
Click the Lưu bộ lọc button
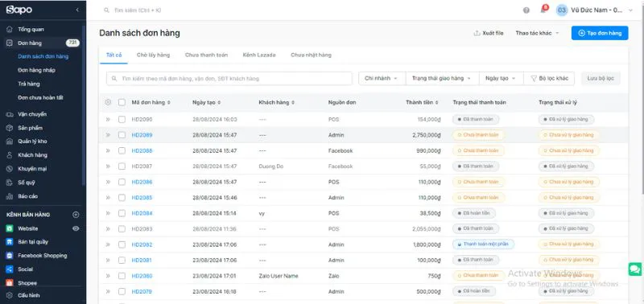pyautogui.click(x=601, y=78)
